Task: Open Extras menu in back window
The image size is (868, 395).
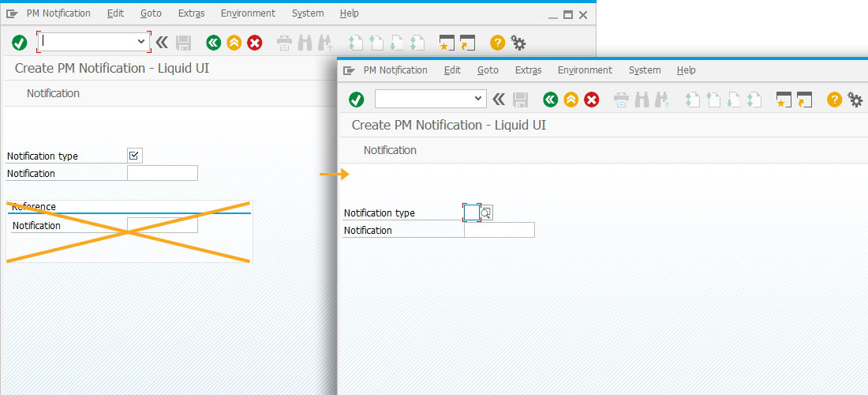Action: point(192,13)
